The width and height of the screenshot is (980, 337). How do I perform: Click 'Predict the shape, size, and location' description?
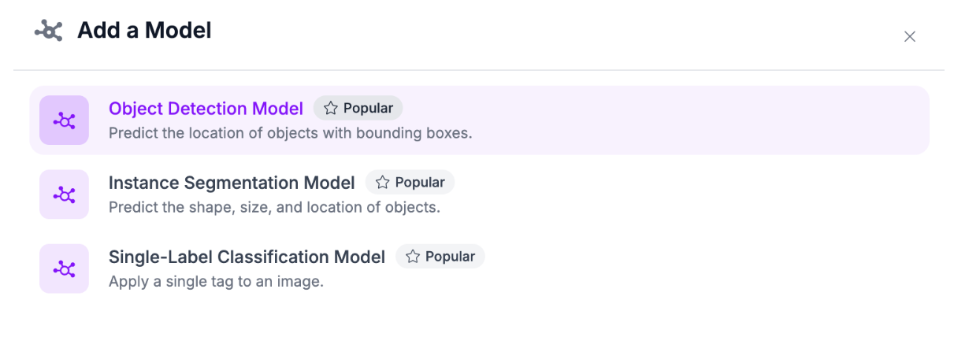[274, 208]
